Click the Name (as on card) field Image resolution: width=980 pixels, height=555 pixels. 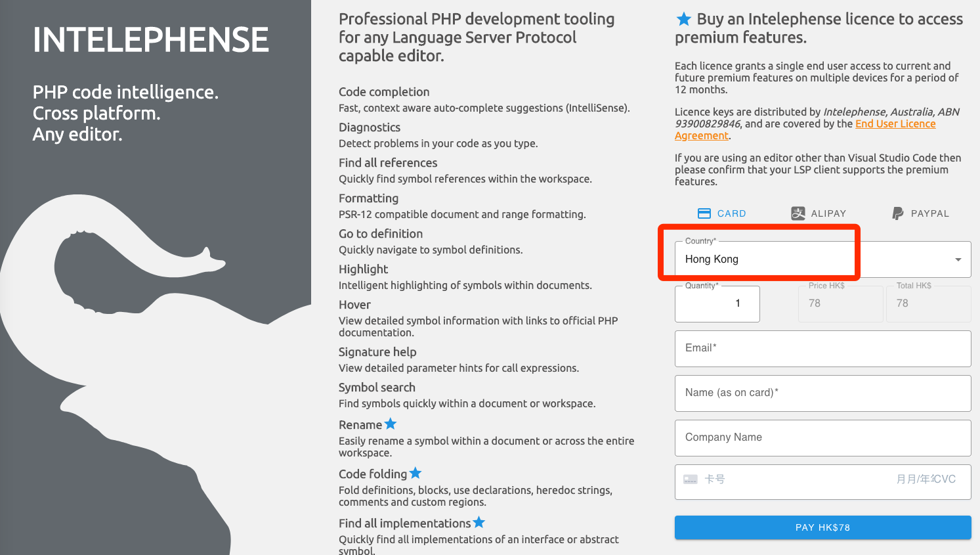[x=822, y=393]
